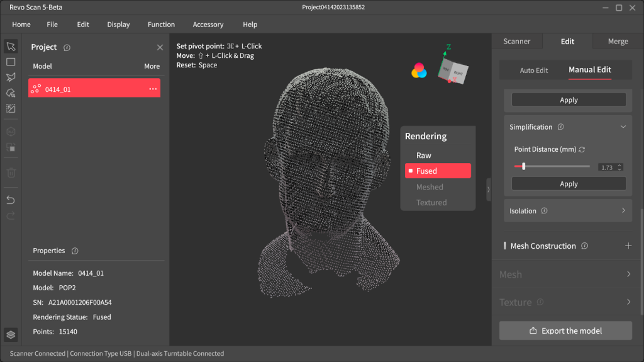Click the Point Distance slider handle
This screenshot has height=362, width=644.
coord(523,166)
